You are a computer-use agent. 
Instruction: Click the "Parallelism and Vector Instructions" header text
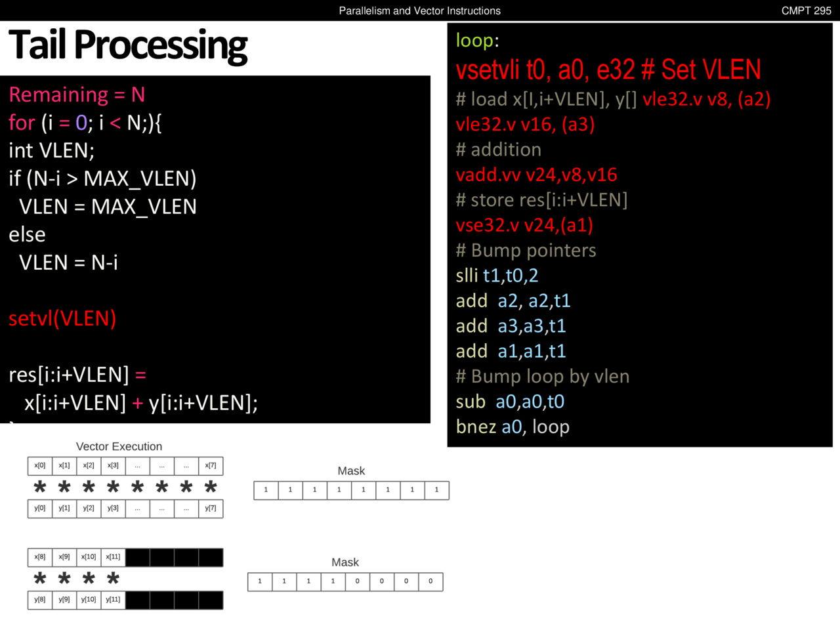pyautogui.click(x=419, y=10)
